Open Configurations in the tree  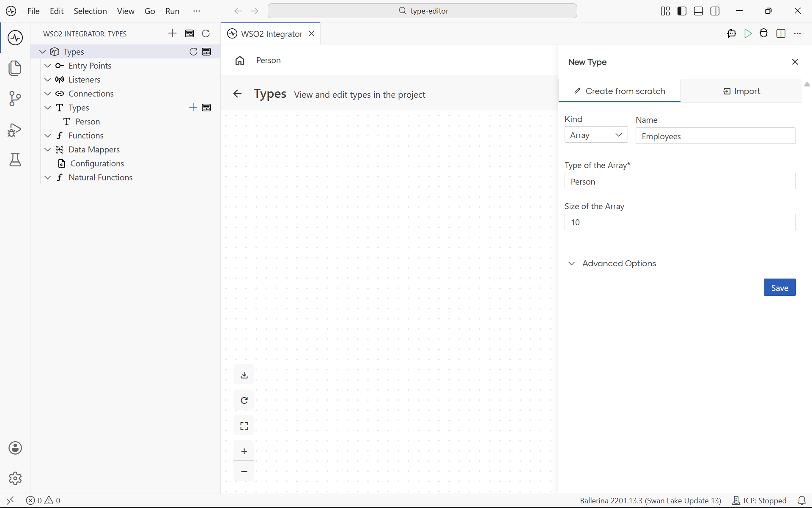point(97,163)
